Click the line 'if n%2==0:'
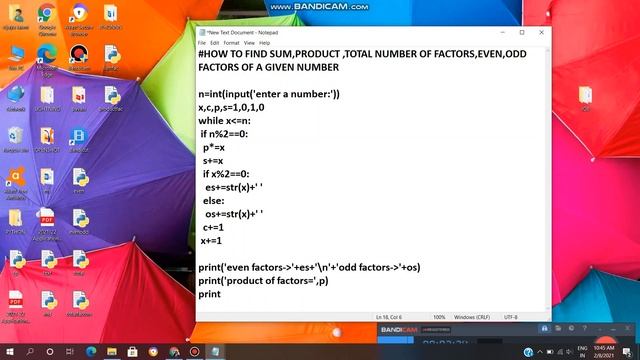Screen dimensions: 640x360 point(224,134)
